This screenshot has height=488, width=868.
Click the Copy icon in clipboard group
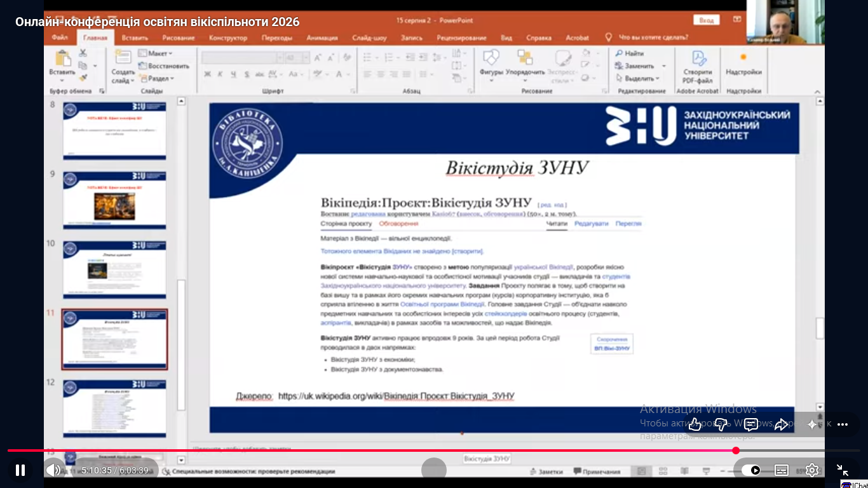[x=83, y=65]
